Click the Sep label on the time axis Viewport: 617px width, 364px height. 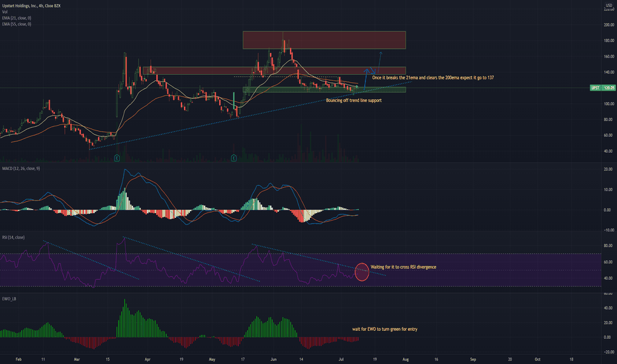point(473,359)
